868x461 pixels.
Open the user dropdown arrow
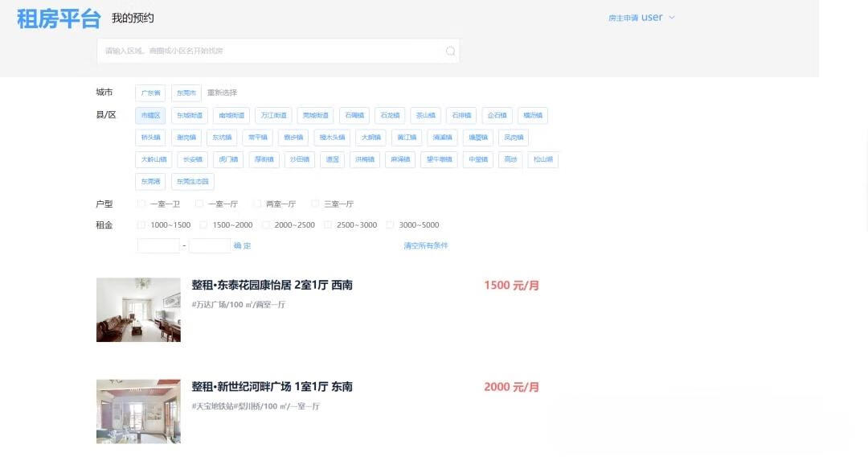[672, 18]
